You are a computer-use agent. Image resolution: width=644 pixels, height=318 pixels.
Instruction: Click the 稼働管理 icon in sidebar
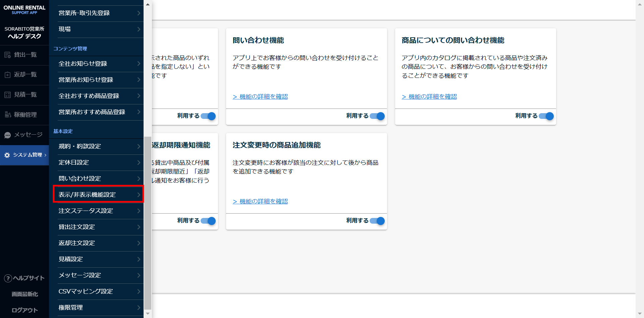(x=7, y=115)
